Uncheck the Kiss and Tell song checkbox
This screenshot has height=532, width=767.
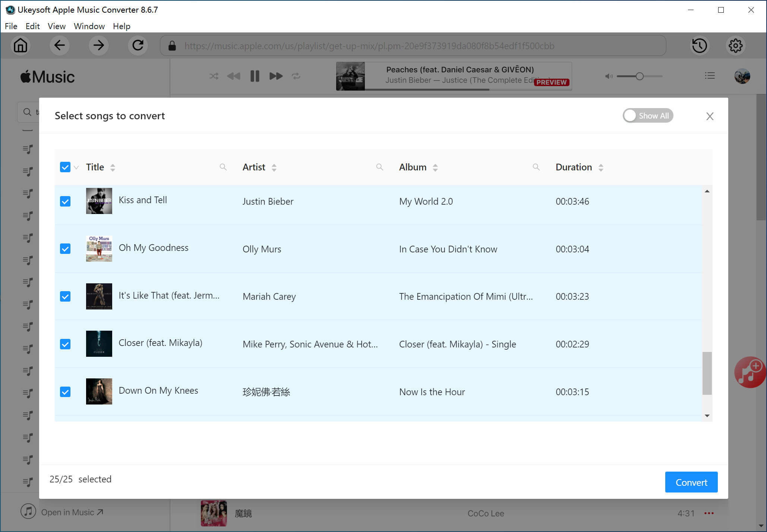tap(66, 201)
